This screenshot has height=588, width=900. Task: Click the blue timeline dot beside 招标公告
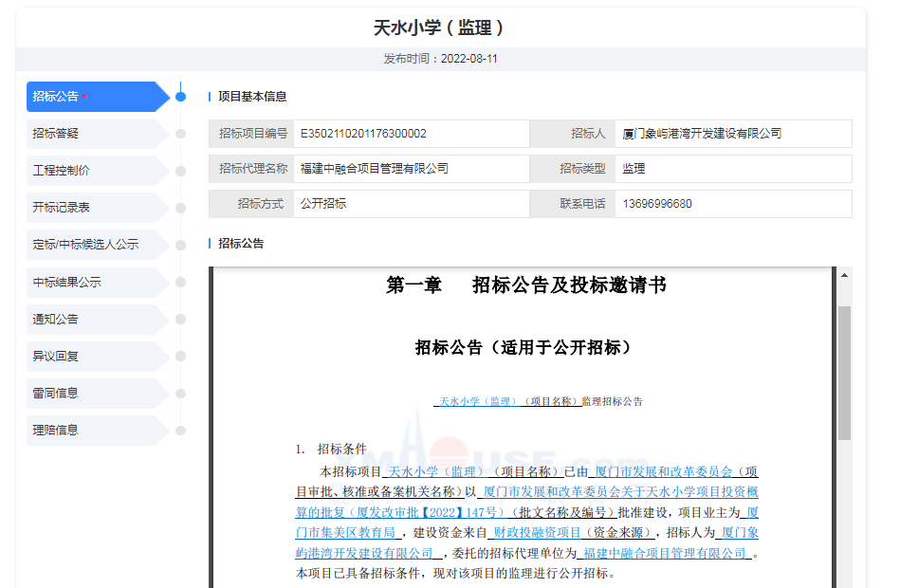point(180,97)
